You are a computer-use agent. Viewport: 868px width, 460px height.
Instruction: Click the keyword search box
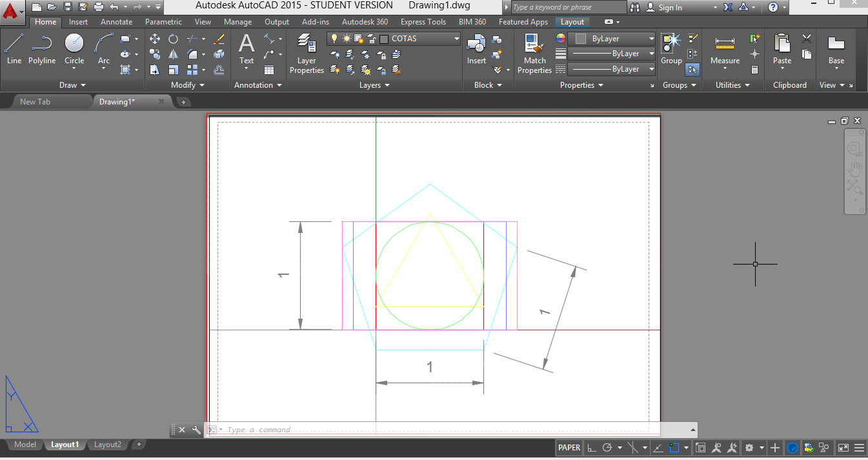[569, 7]
